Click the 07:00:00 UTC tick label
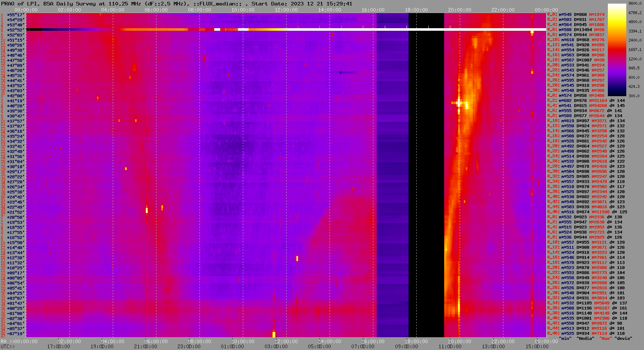Screen dimensions: 644x350 [362, 346]
